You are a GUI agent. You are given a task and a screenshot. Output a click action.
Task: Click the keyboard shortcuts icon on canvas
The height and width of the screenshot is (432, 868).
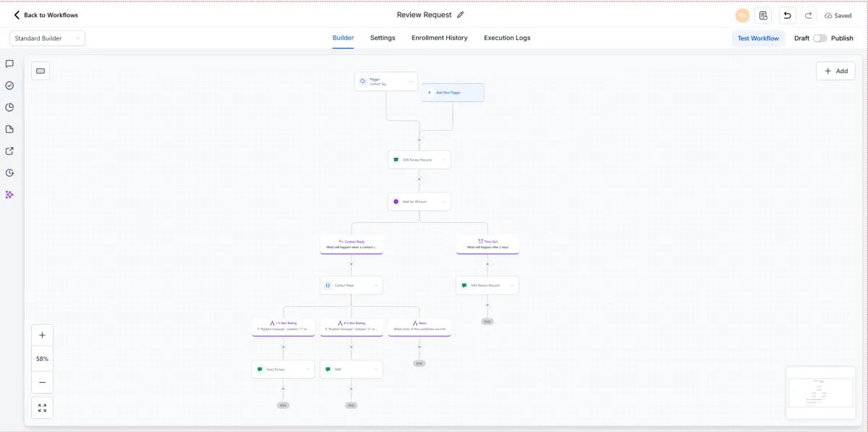tap(41, 71)
